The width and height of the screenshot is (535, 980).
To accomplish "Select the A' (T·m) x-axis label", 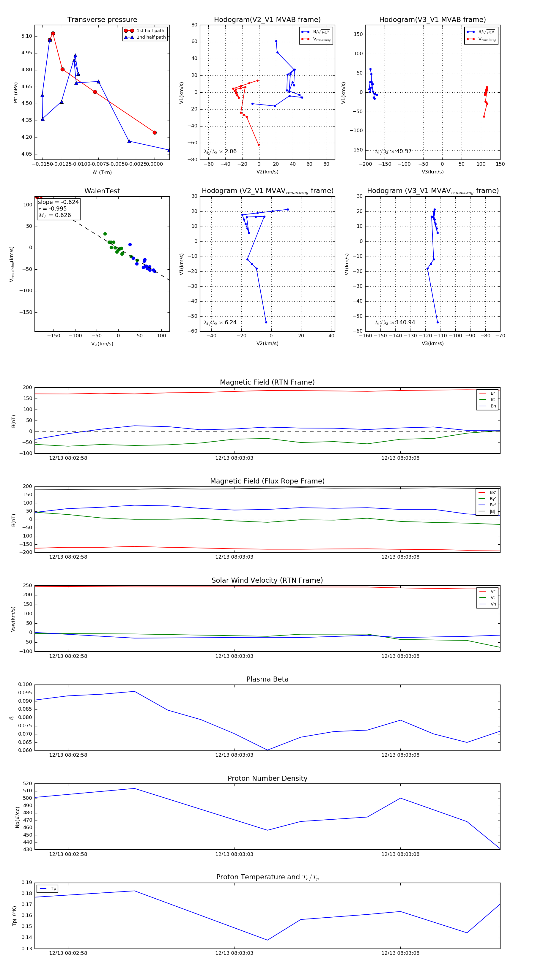I will coord(102,172).
